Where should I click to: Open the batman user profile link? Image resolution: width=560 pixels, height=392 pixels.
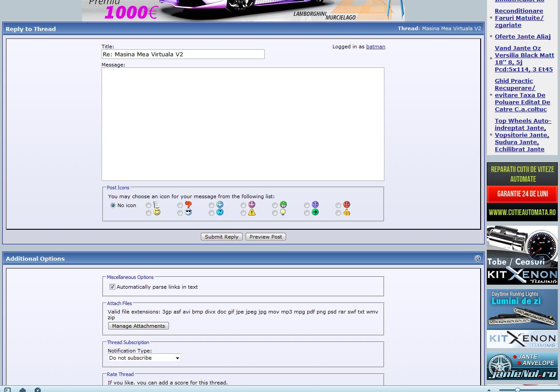click(x=376, y=47)
